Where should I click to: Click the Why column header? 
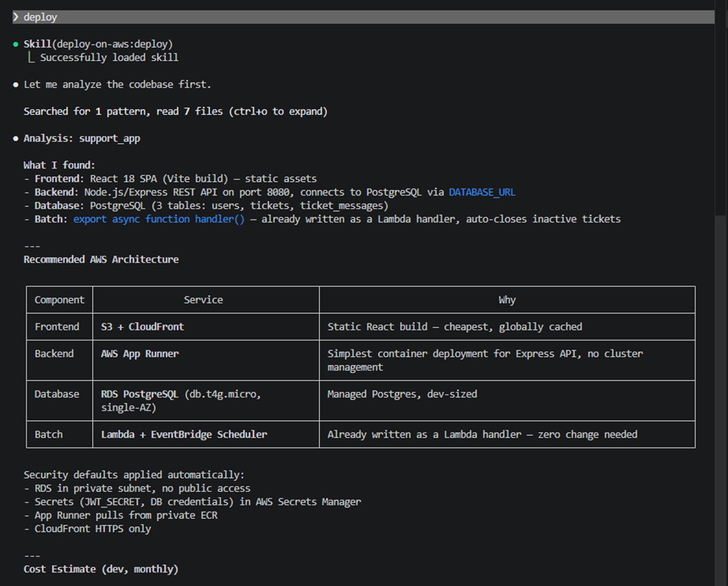[x=507, y=300]
